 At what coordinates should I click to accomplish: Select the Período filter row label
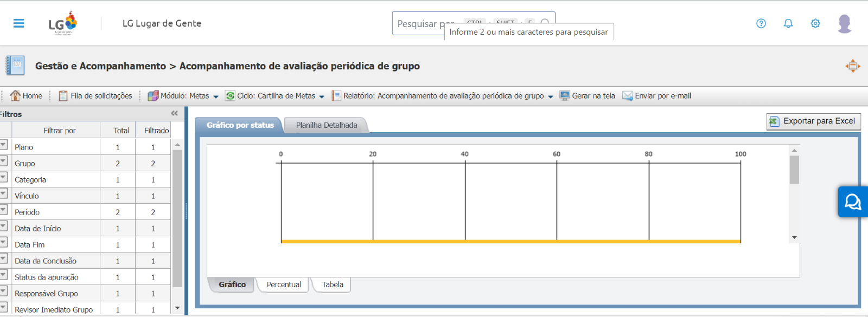[x=27, y=212]
